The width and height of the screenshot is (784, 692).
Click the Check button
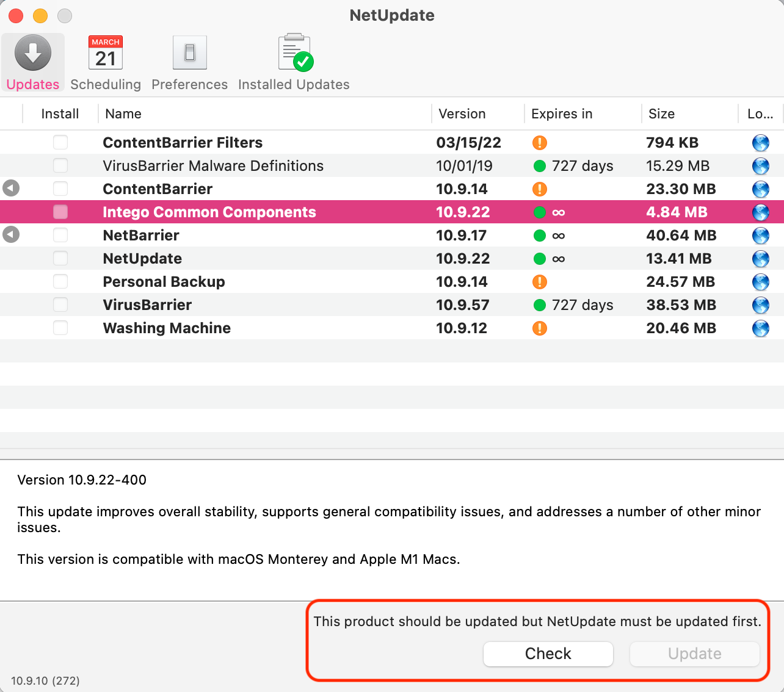[548, 654]
